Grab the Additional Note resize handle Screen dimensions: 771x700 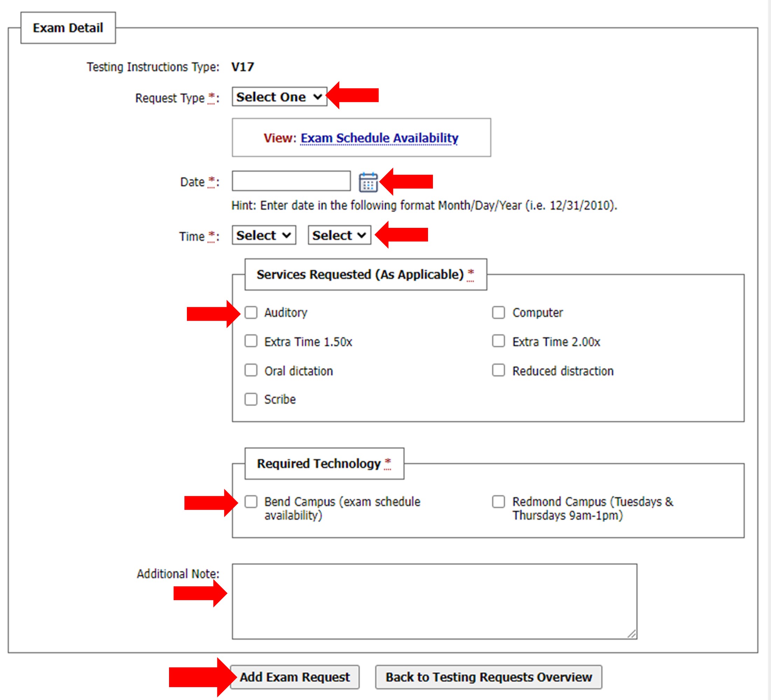(x=632, y=634)
